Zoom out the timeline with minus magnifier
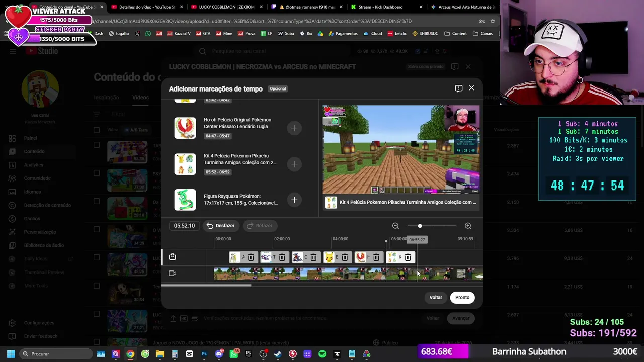 point(395,226)
